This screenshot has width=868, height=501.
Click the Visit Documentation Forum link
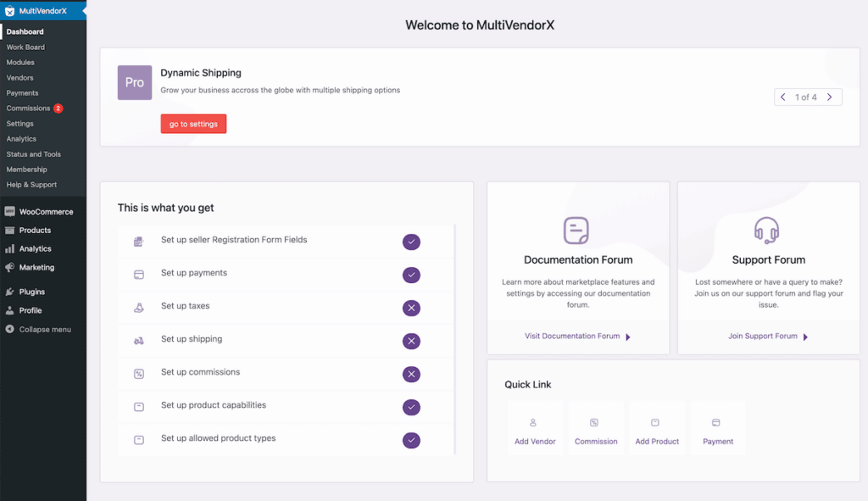[573, 336]
